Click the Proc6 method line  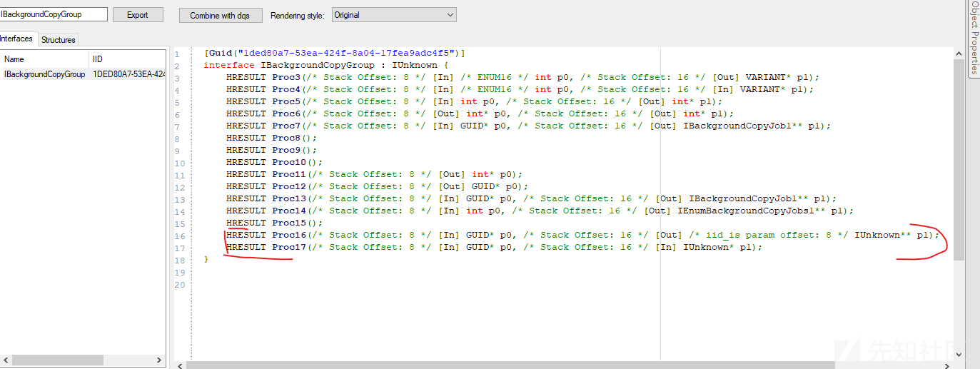coord(480,113)
